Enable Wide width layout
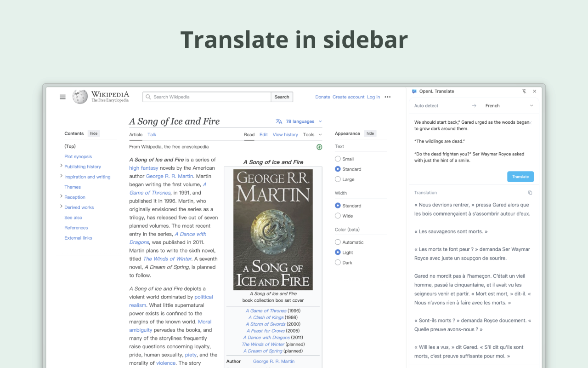 338,215
